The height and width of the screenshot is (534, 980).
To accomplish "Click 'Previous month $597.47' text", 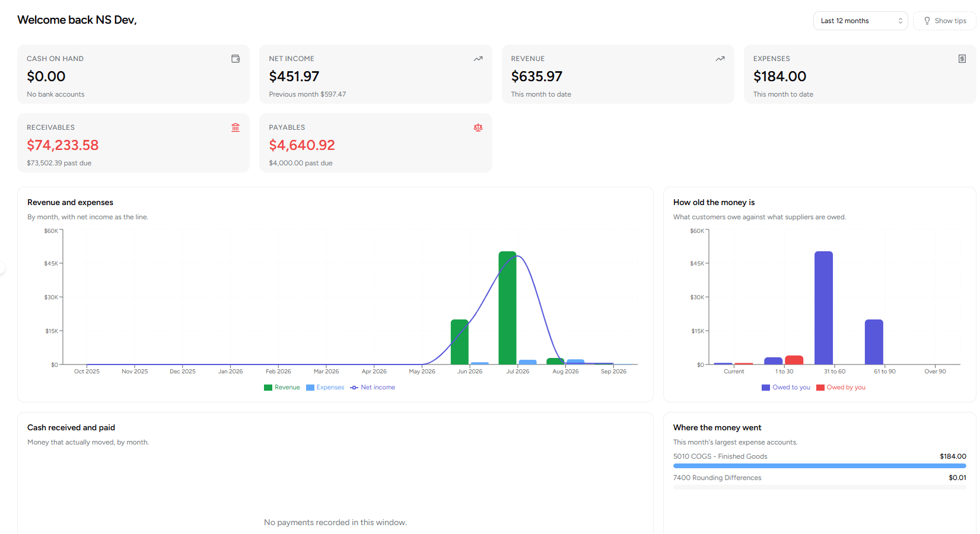I will tap(307, 94).
